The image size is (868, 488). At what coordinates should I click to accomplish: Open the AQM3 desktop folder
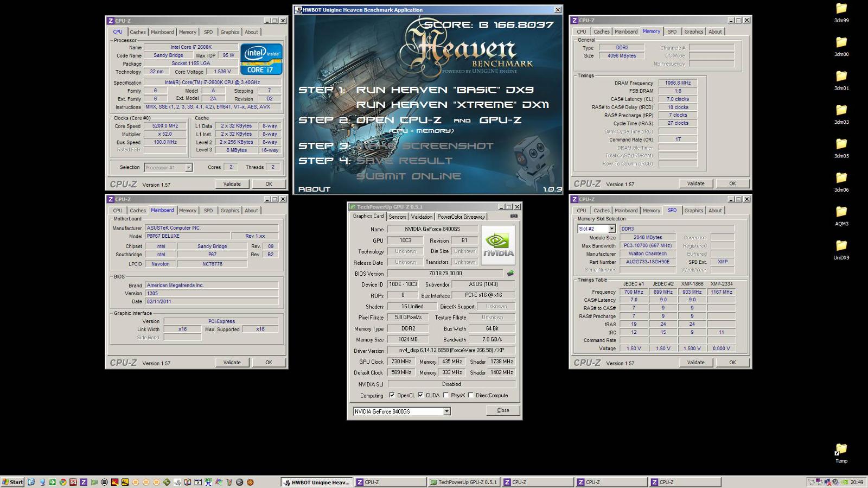(x=841, y=216)
